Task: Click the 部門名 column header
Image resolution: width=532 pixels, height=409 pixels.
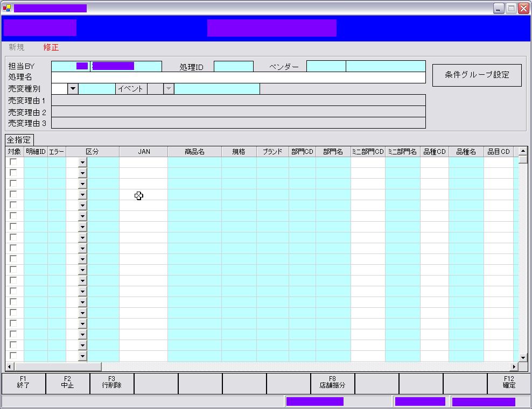Action: click(x=333, y=152)
